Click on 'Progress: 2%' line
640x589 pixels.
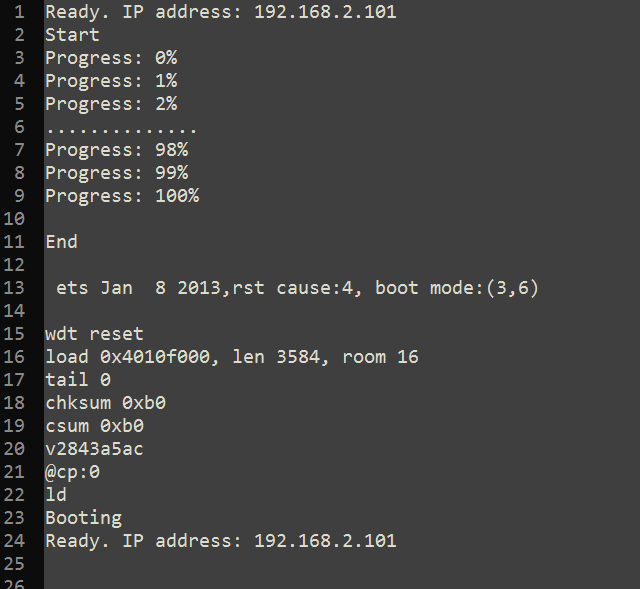tap(111, 104)
